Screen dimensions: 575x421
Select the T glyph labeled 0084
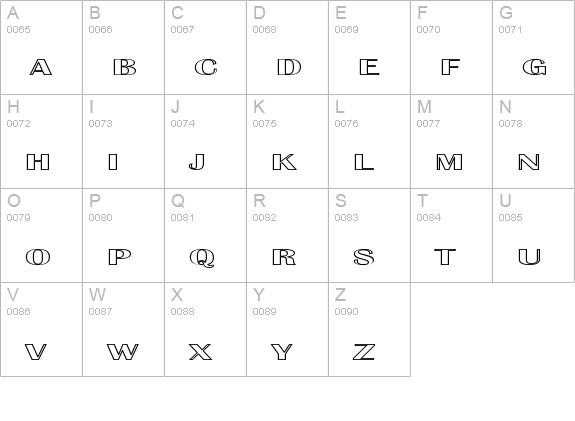pyautogui.click(x=445, y=257)
